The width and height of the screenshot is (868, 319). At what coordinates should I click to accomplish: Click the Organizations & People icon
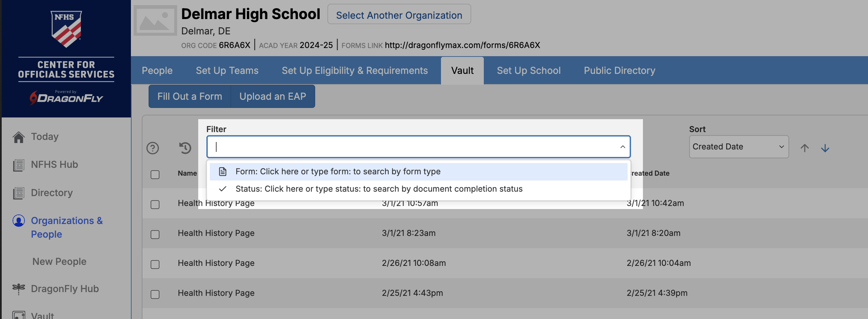(19, 221)
